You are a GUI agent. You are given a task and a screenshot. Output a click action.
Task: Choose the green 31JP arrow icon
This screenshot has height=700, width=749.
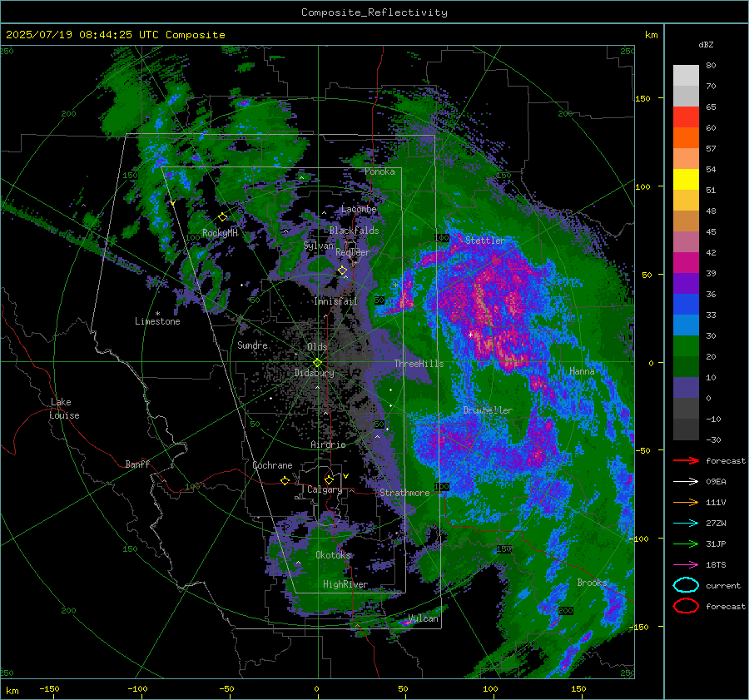pyautogui.click(x=686, y=544)
